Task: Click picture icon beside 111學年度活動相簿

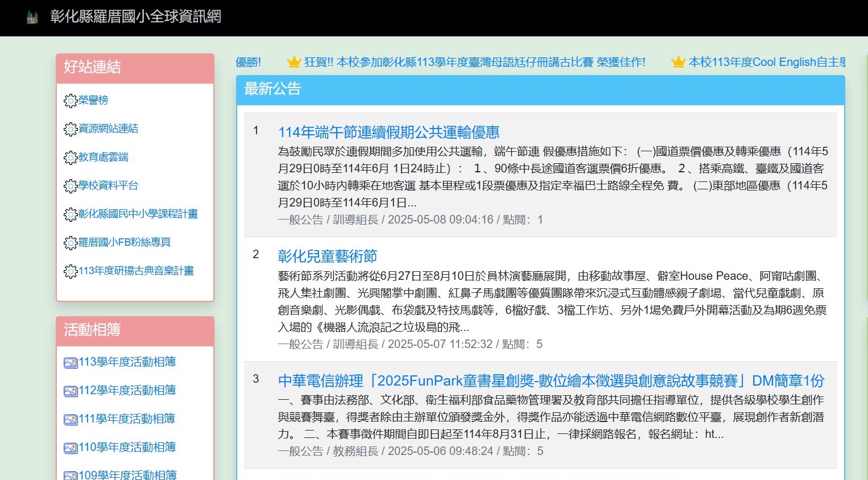Action: pos(71,420)
